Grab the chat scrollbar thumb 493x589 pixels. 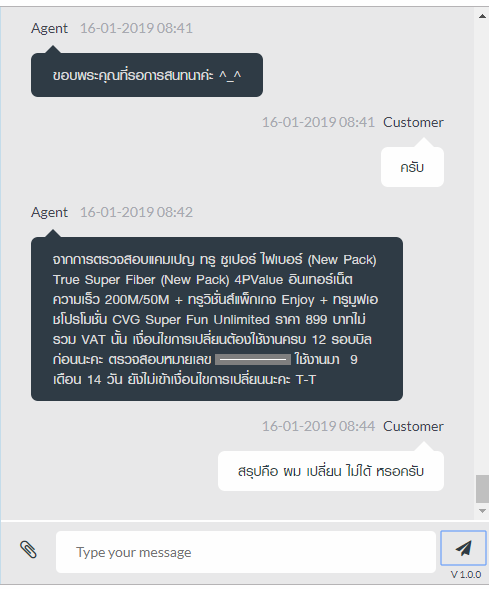pos(482,489)
